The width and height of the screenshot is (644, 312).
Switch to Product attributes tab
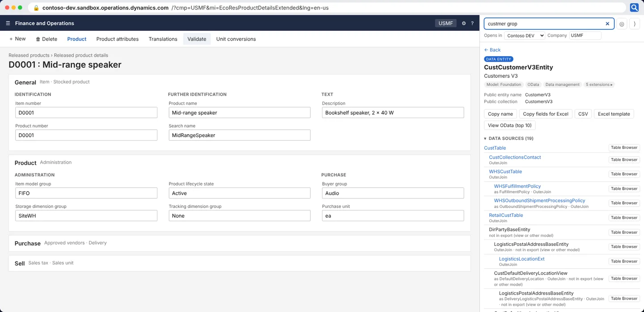[x=118, y=39]
